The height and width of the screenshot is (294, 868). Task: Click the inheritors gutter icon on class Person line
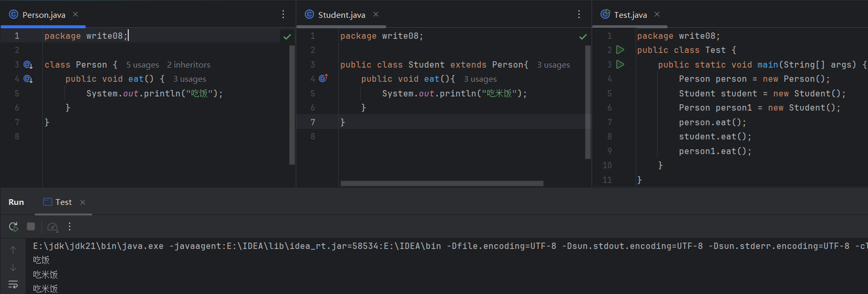point(28,65)
